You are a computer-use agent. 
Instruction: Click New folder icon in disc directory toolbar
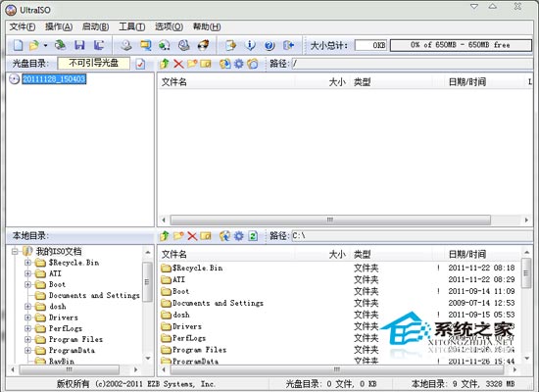192,64
